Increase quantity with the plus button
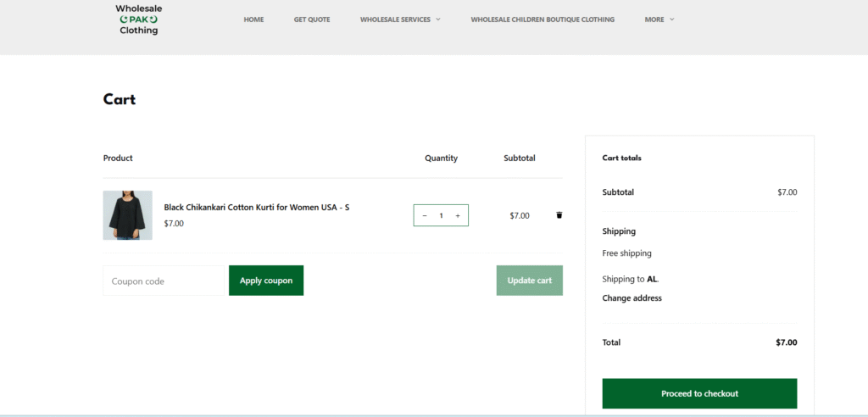Screen dimensions: 868x417 (x=458, y=215)
